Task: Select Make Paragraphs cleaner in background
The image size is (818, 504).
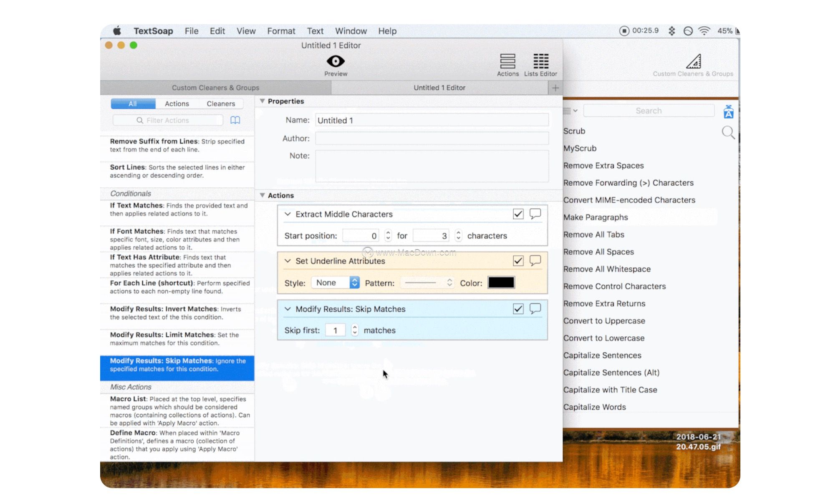Action: pos(596,217)
